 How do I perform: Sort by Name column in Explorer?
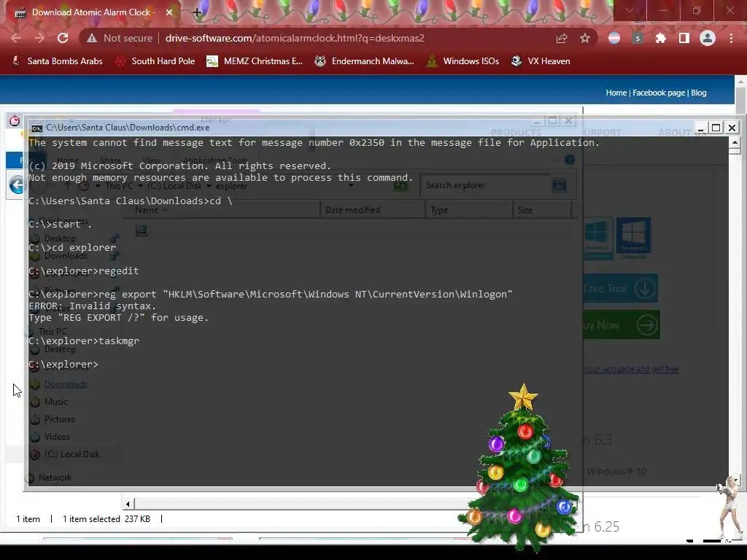[222, 210]
